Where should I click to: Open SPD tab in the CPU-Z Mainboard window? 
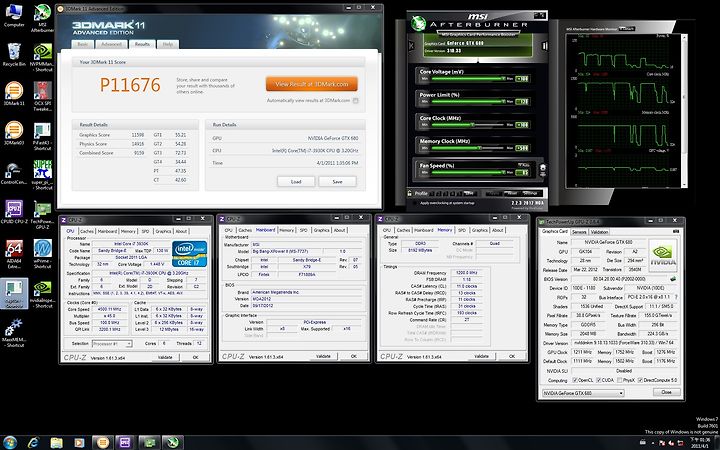tap(304, 230)
